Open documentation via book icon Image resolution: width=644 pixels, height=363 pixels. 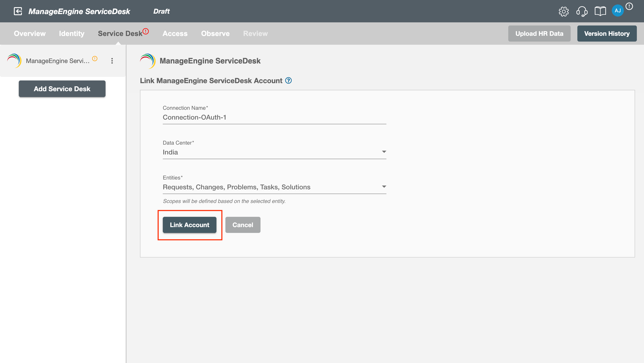pyautogui.click(x=601, y=11)
